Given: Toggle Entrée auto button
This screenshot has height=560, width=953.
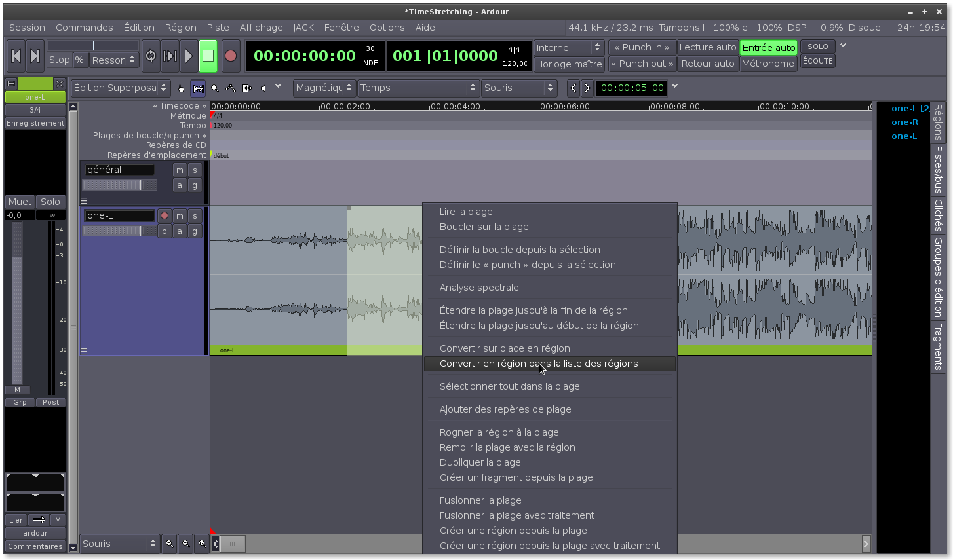Looking at the screenshot, I should click(768, 47).
